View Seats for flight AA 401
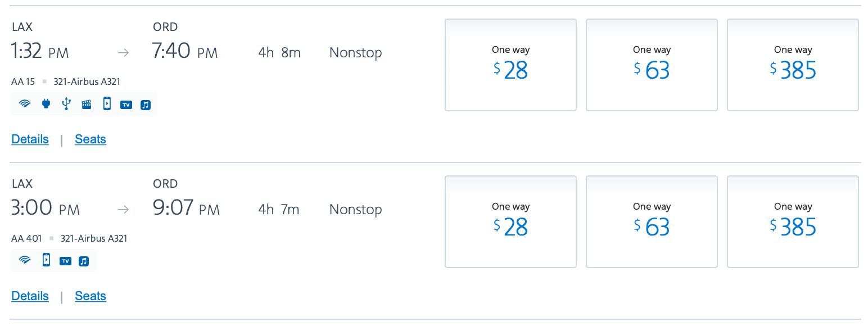Screen dimensions: 868x326 tap(90, 296)
